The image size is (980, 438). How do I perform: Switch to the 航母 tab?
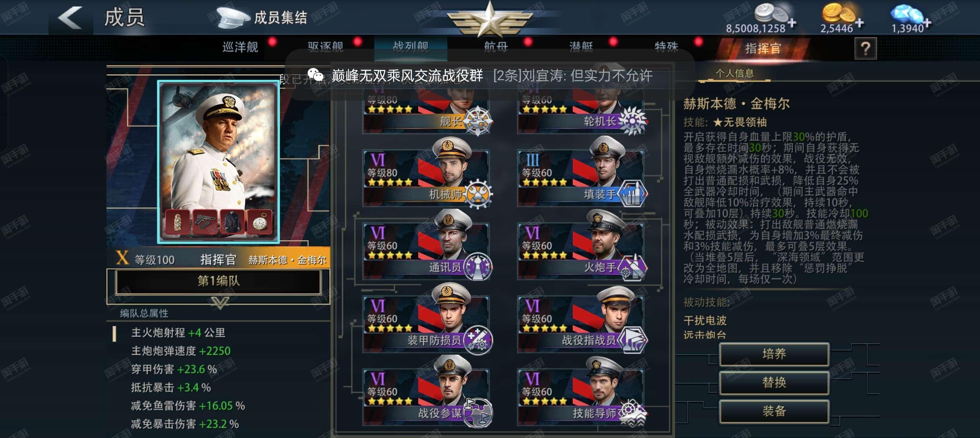[x=496, y=47]
